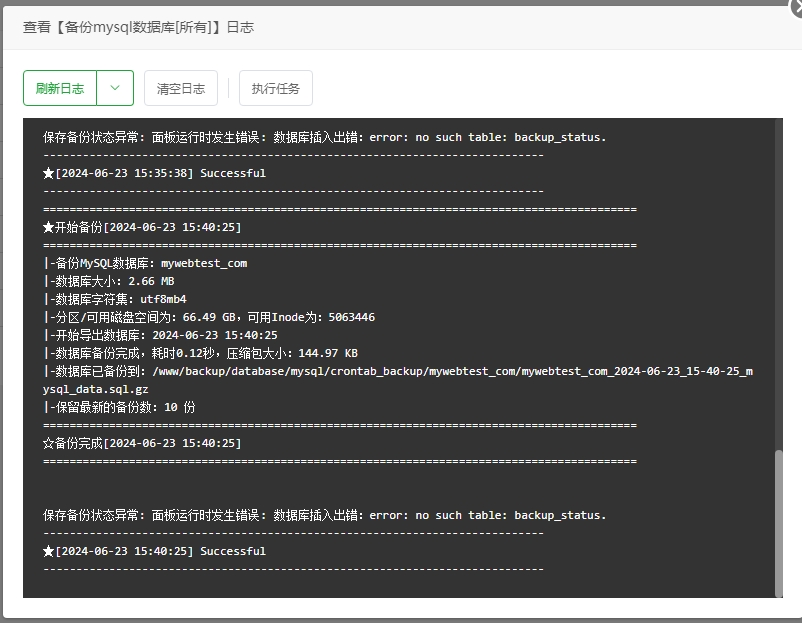Click the lower backup_status error message line
This screenshot has height=623, width=802.
click(324, 515)
